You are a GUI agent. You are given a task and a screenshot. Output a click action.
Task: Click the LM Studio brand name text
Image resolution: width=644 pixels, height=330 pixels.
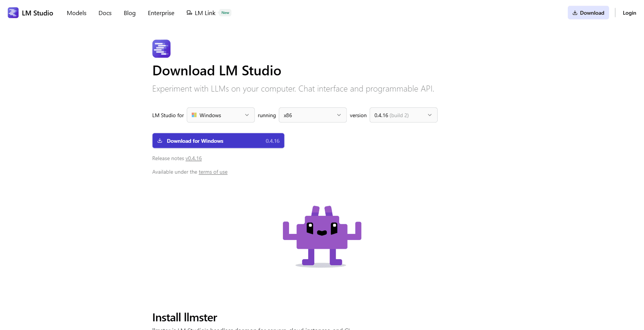click(37, 13)
